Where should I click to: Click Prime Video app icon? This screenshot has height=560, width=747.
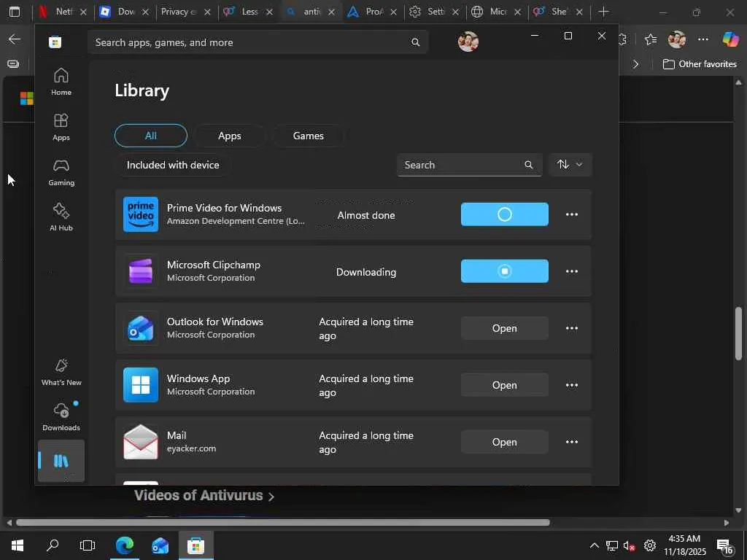tap(141, 214)
